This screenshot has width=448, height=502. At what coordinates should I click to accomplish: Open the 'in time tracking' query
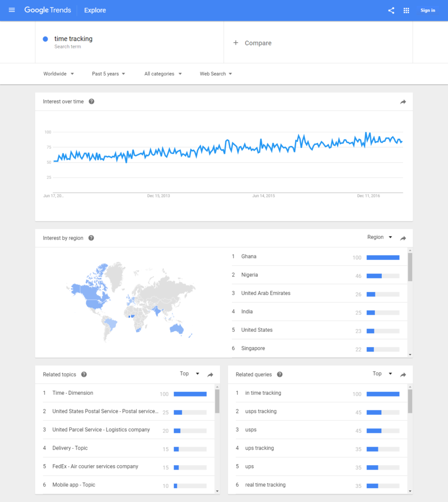pyautogui.click(x=321, y=393)
